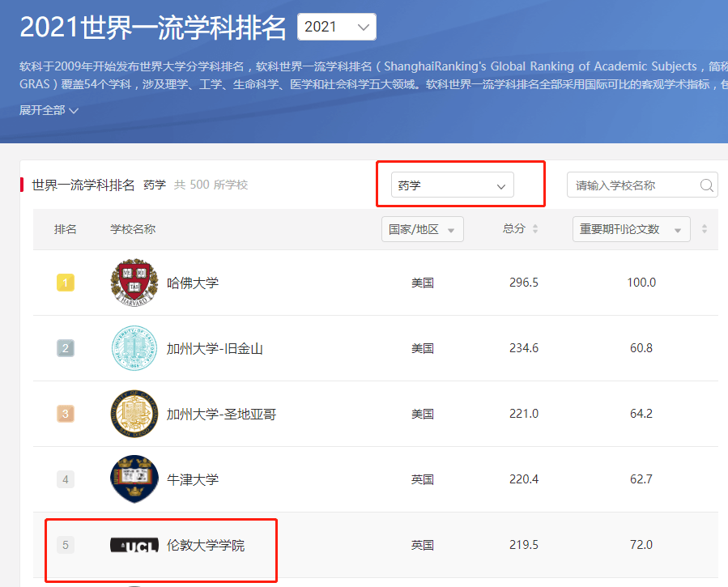Click the indicator value 100.0

click(641, 283)
